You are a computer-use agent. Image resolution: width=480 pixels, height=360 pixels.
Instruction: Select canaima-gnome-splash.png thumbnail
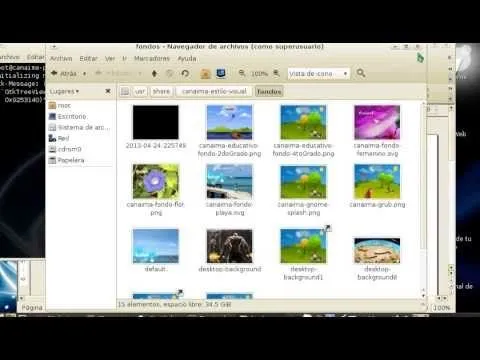click(303, 182)
